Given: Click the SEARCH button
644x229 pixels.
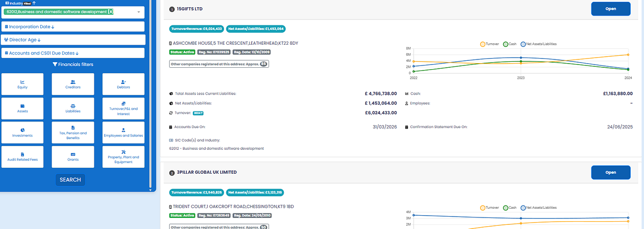Looking at the screenshot, I should pos(70,180).
